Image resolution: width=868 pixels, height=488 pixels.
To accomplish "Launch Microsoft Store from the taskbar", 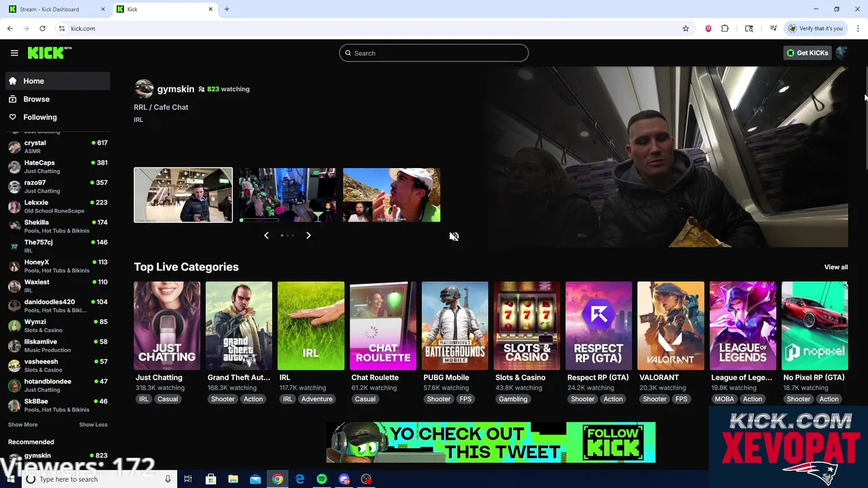I will point(210,479).
